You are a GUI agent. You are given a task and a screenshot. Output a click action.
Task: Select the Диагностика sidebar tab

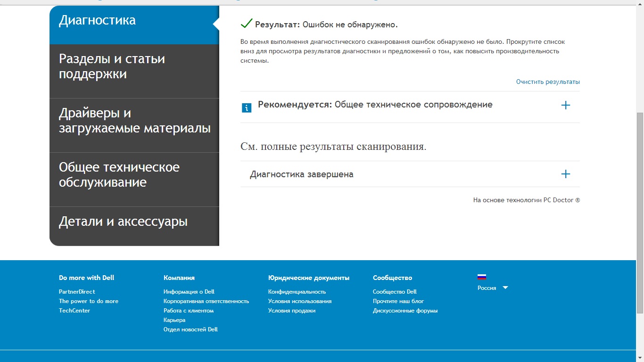[97, 20]
